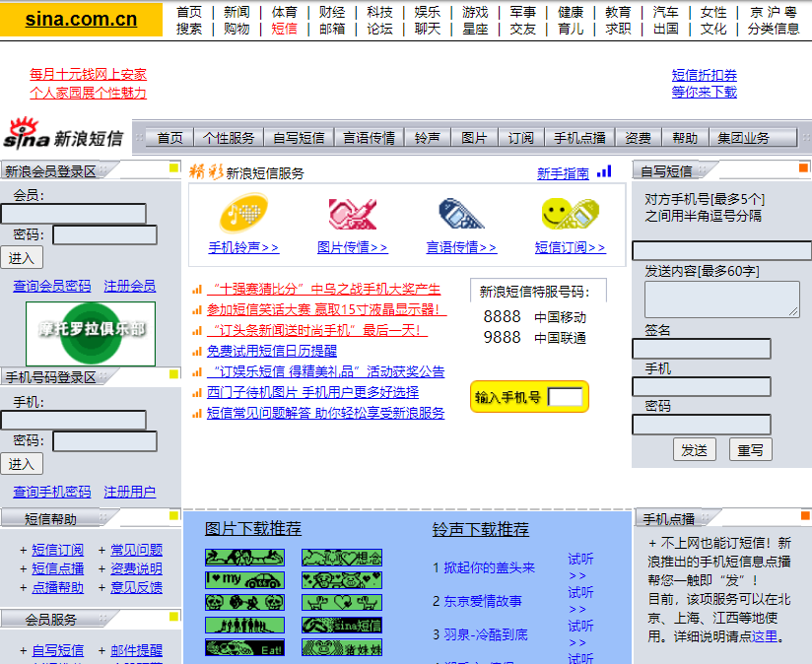Click 进入 to log into the member area
Screen dimensions: 812x664
(x=22, y=256)
